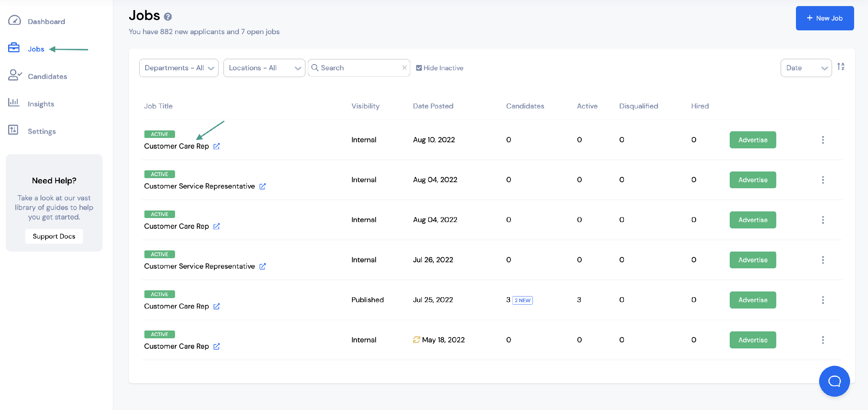Click the ACTIVE badge on Aug 10 job
The image size is (868, 410).
(159, 134)
